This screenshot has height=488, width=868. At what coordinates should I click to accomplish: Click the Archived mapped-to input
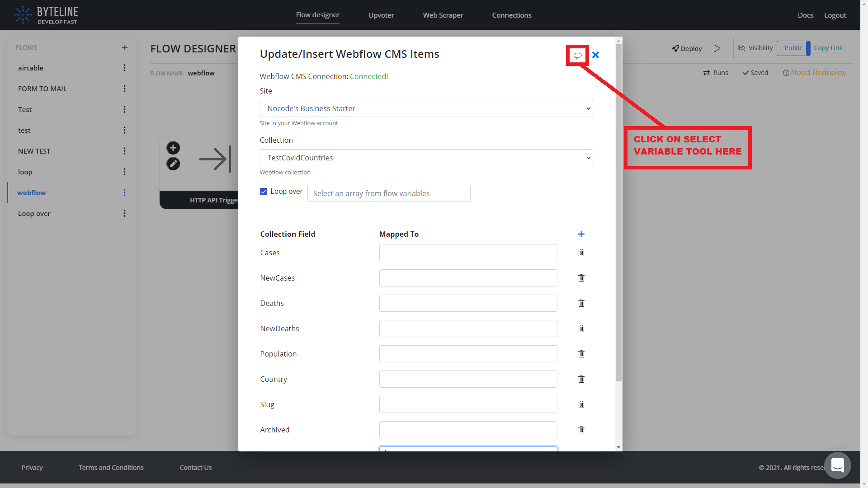(x=468, y=430)
